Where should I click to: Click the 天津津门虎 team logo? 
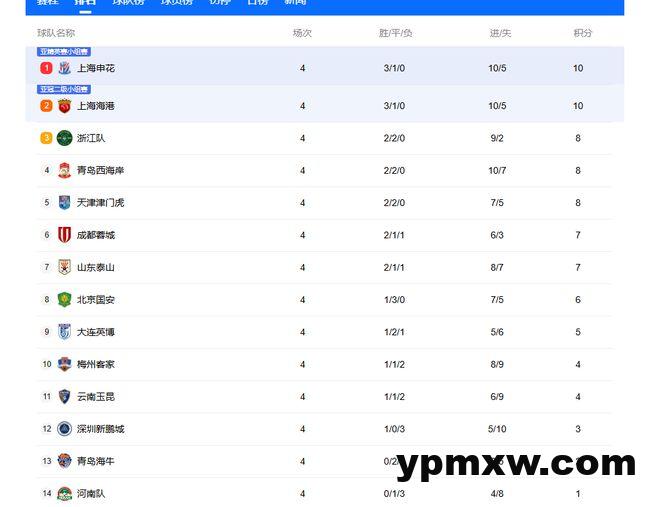pos(64,203)
